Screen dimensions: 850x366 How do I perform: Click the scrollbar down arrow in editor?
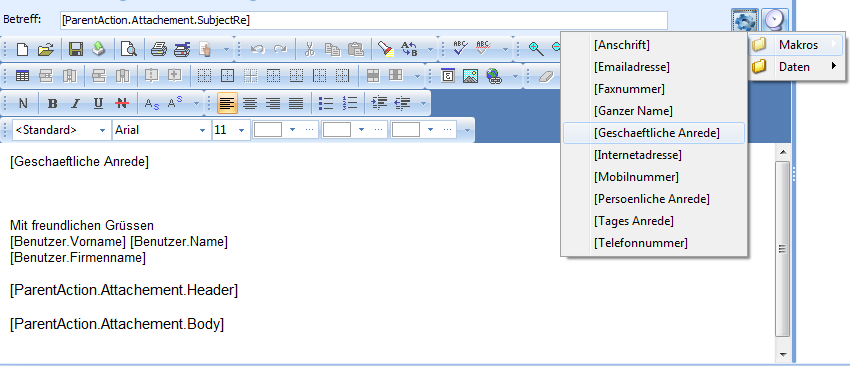coord(782,355)
